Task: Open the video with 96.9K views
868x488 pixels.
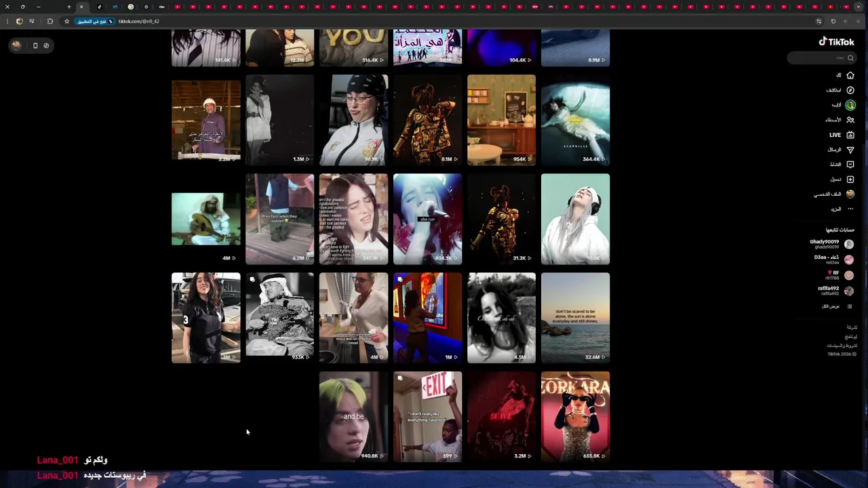Action: (x=353, y=120)
